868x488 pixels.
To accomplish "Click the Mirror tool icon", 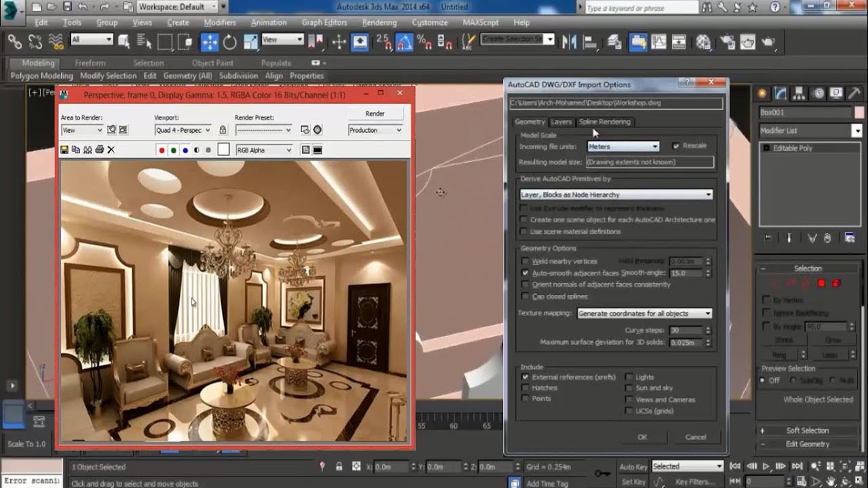I will click(x=569, y=42).
